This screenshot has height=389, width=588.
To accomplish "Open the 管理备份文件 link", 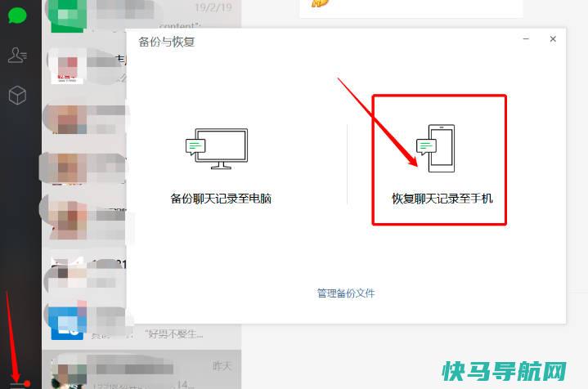I will pyautogui.click(x=346, y=293).
